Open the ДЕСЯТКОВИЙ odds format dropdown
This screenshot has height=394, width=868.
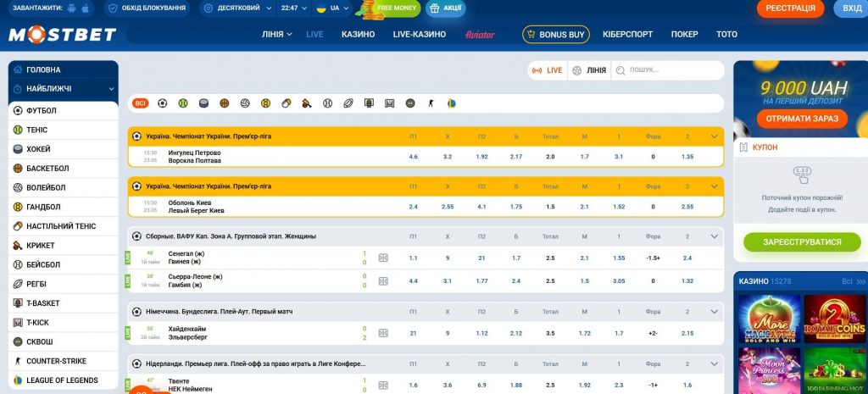tap(238, 8)
